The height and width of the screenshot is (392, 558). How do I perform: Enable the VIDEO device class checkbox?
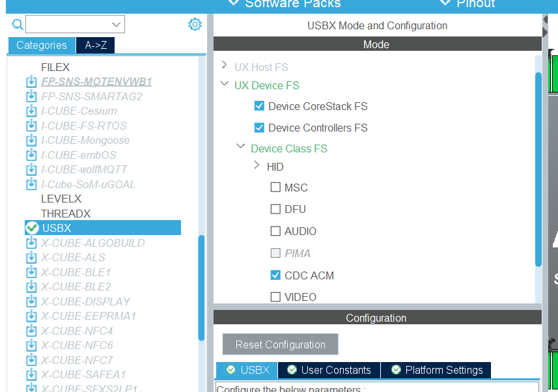click(275, 297)
